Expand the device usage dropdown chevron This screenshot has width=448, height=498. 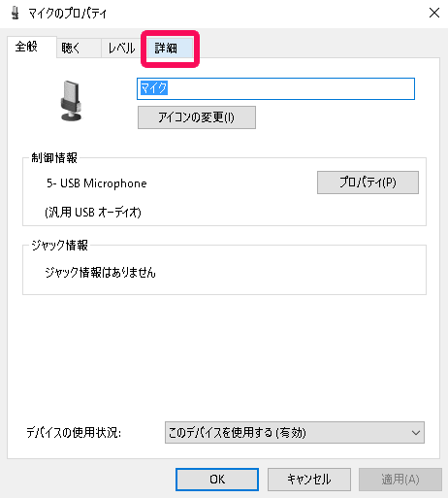tap(416, 433)
